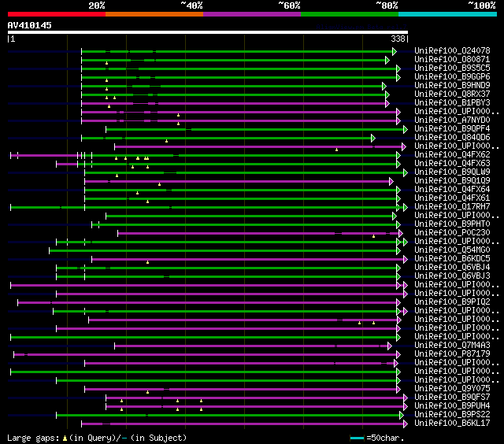504x444 pixels.
Task: Open the UniRef100_B9Q1Q9 label
Action: click(452, 181)
